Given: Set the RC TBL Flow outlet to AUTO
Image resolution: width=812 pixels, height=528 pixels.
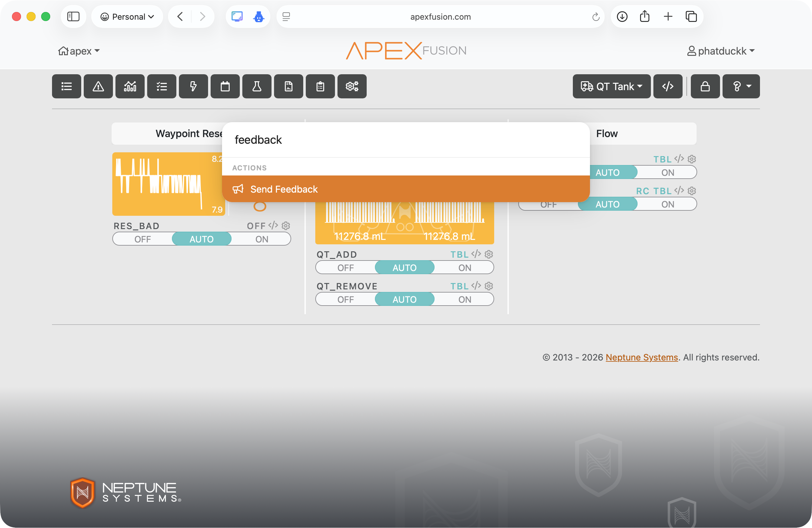Looking at the screenshot, I should point(608,204).
